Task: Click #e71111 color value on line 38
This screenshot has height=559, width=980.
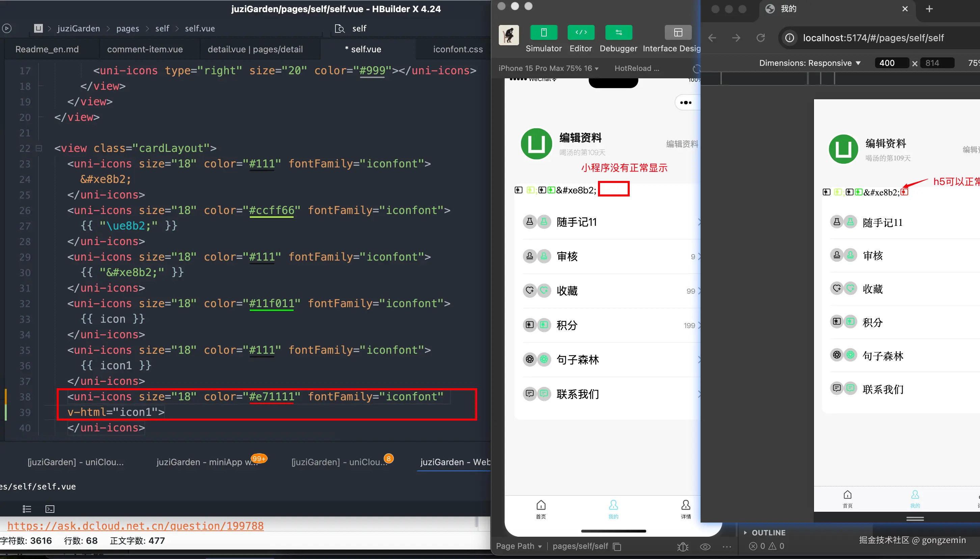Action: 271,397
